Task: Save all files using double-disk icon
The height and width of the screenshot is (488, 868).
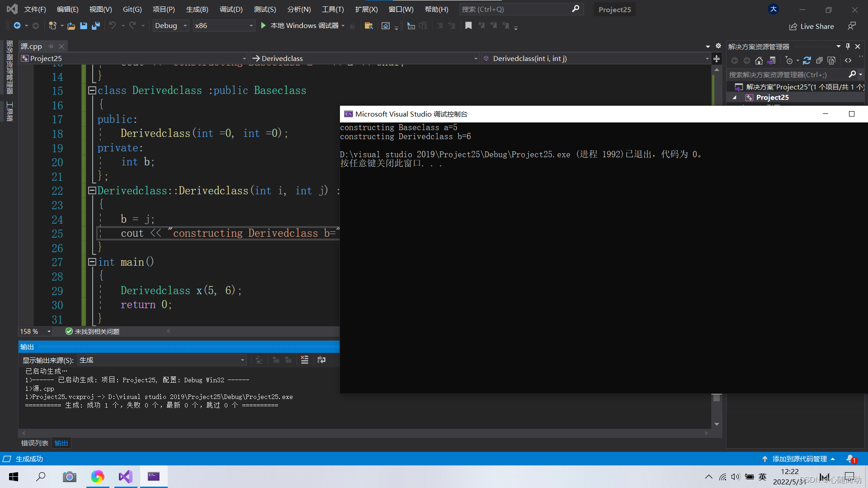Action: (x=95, y=26)
